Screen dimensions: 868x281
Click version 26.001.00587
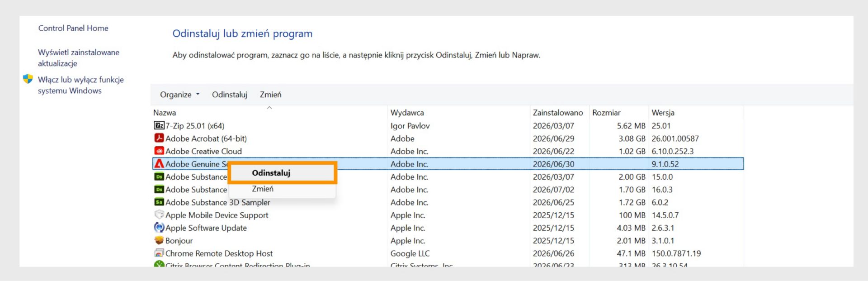675,138
